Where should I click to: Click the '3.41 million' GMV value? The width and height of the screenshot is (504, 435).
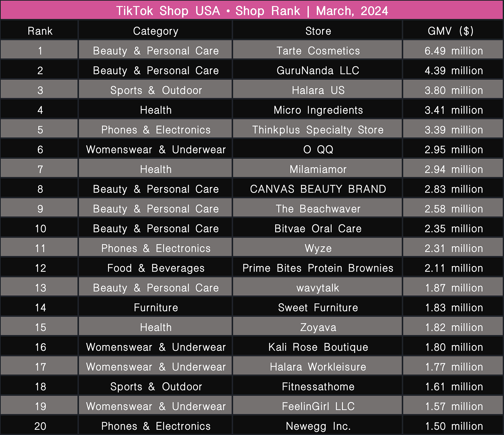454,110
